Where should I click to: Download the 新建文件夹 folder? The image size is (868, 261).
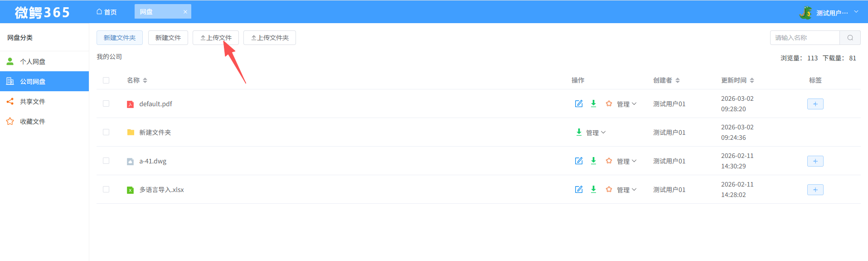point(579,132)
